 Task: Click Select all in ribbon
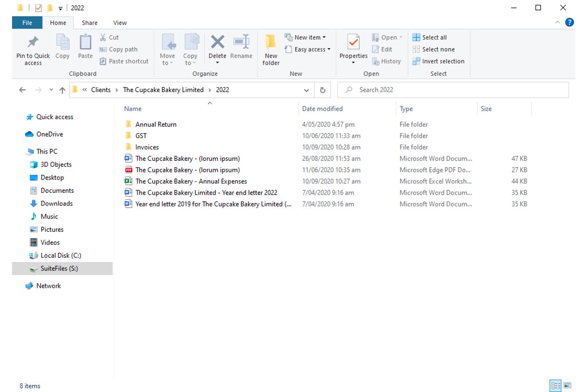(x=429, y=37)
